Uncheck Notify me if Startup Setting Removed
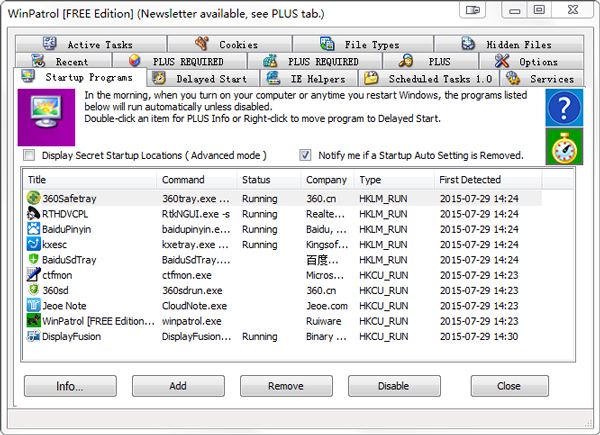This screenshot has width=600, height=435. tap(305, 155)
